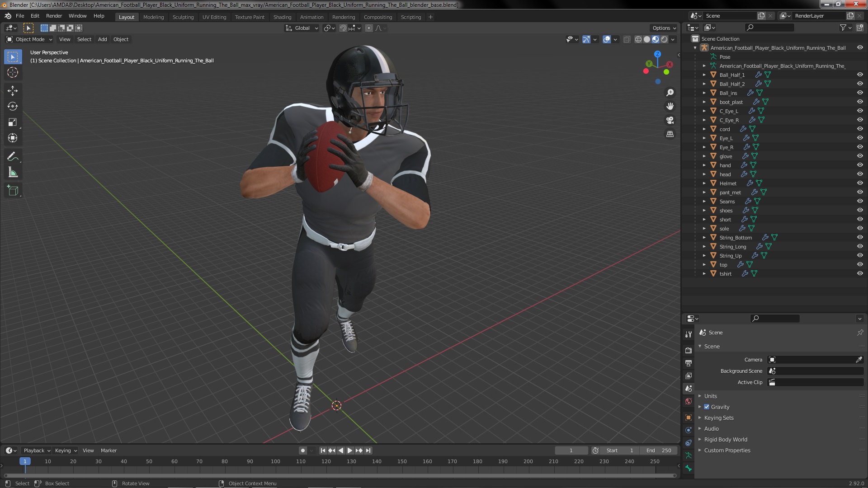Click the Animation tab in workspace tabs

coord(311,16)
